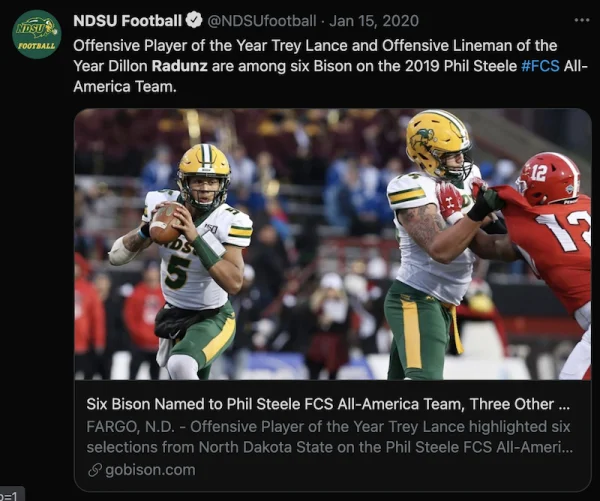
Task: Open the @NDSUfootball handle link
Action: coord(262,21)
